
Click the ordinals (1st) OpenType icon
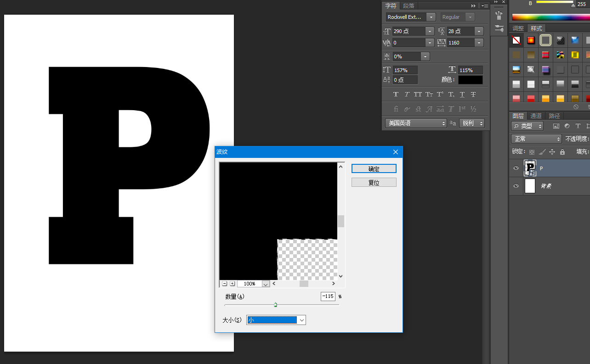click(462, 109)
